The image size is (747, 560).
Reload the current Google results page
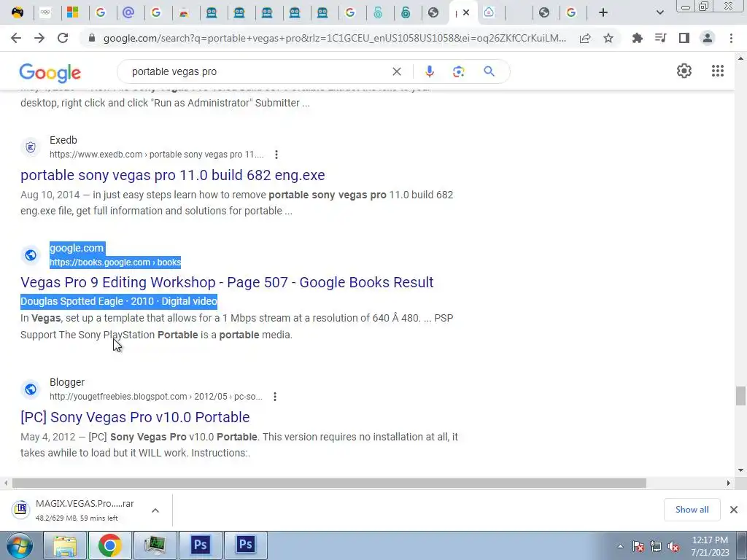[63, 38]
